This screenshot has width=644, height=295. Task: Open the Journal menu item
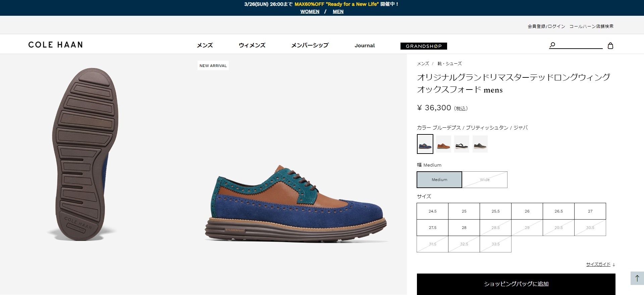[365, 46]
